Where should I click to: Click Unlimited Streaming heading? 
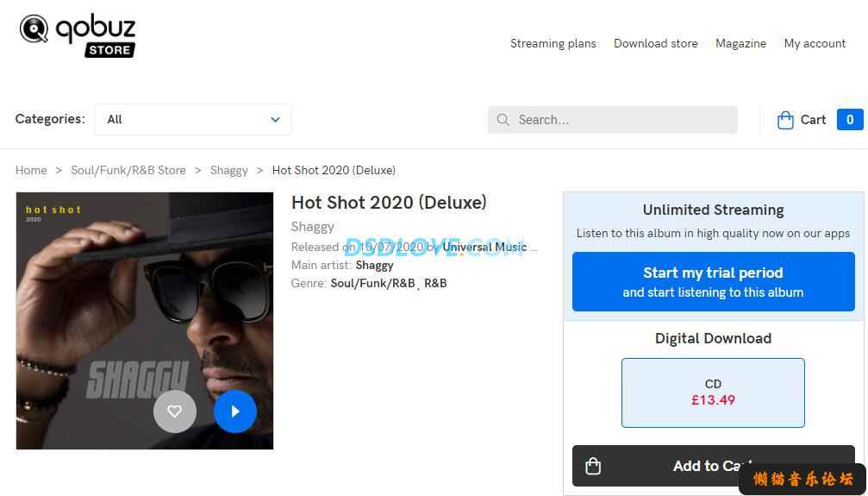click(713, 210)
